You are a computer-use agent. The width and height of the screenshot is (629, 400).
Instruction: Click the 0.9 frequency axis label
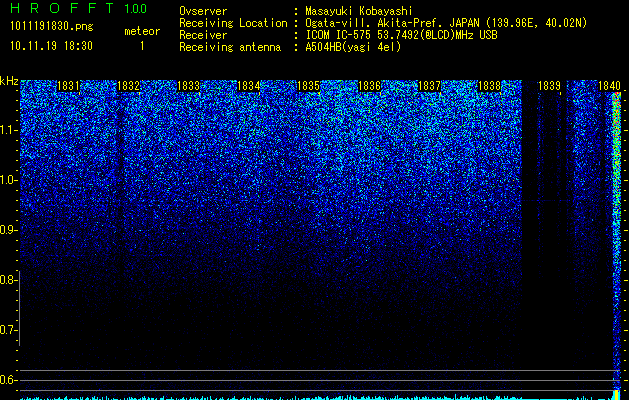[x=8, y=230]
